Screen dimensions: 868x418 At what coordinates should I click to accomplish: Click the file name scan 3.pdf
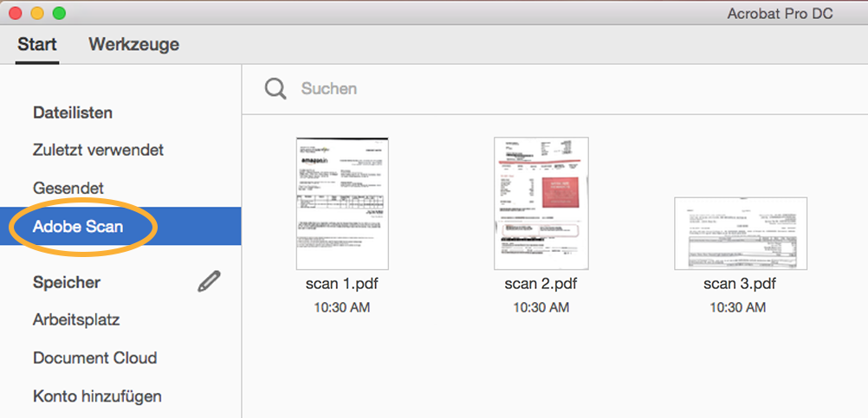pyautogui.click(x=740, y=284)
